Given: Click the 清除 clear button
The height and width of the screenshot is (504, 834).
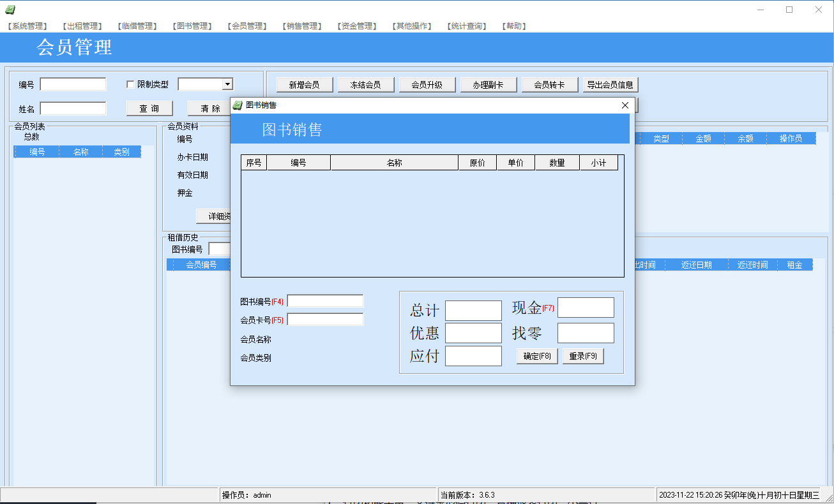Looking at the screenshot, I should [211, 108].
